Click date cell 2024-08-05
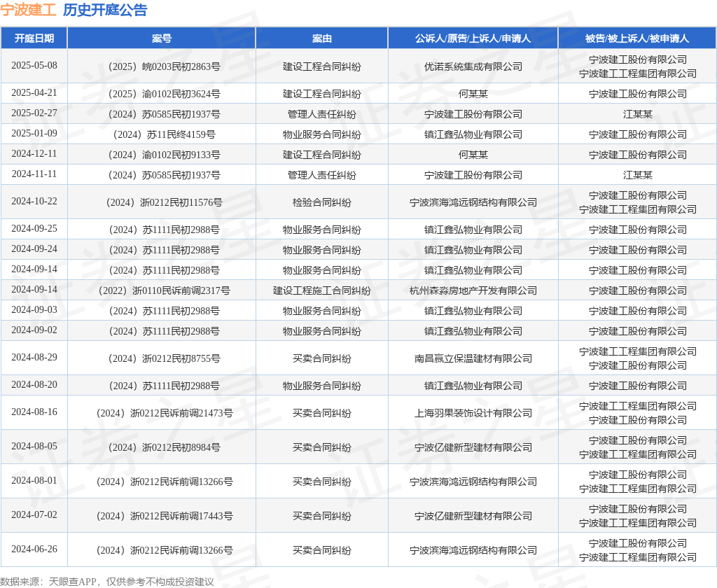 pos(34,447)
